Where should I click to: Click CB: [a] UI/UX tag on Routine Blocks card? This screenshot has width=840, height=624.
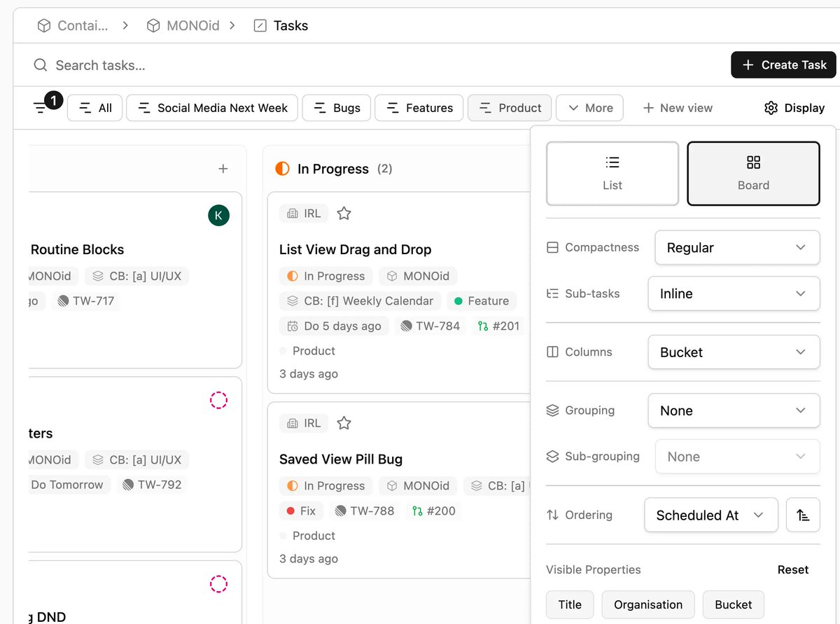click(x=137, y=276)
